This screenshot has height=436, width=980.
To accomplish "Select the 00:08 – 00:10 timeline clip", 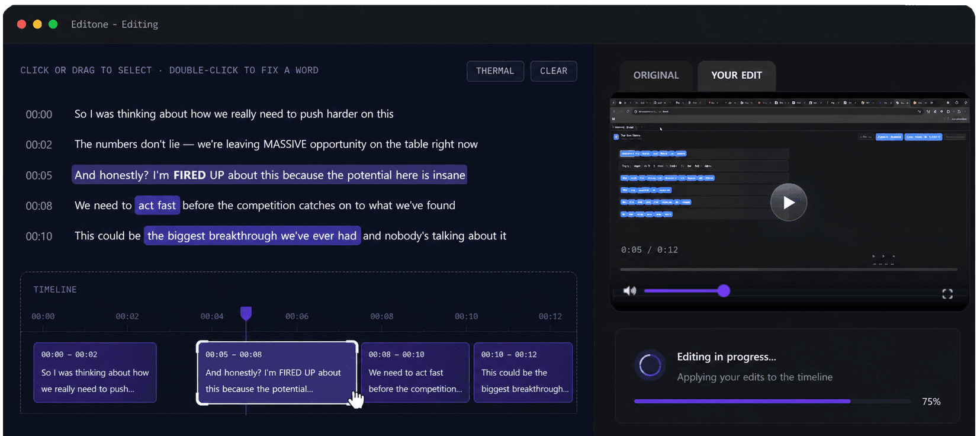I will click(415, 373).
